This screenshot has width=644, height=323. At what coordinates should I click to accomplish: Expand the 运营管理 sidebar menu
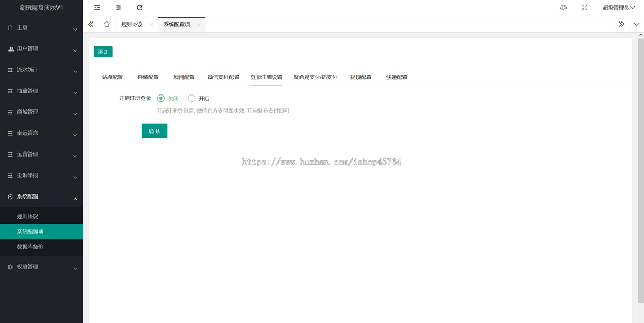(41, 154)
